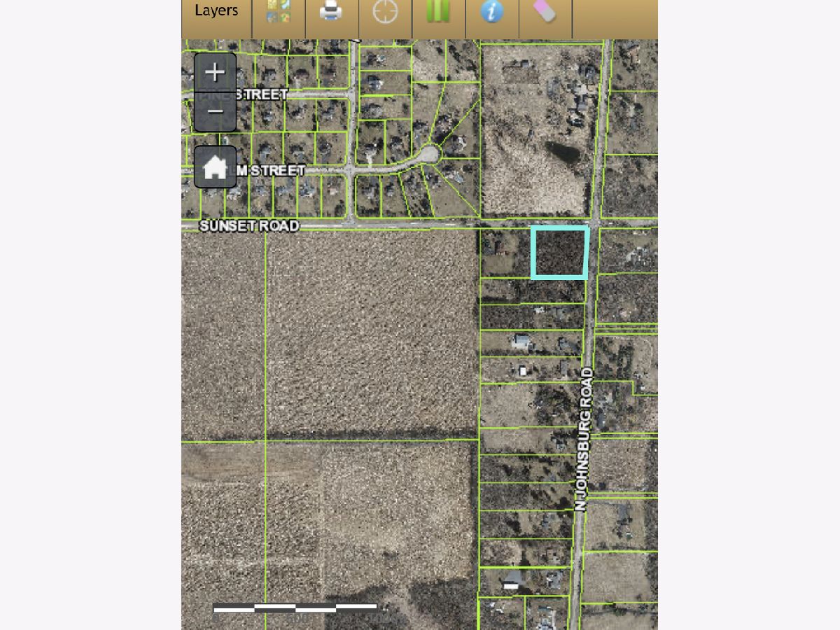The image size is (840, 630).
Task: Select the cyan highlighted parcel
Action: [559, 253]
